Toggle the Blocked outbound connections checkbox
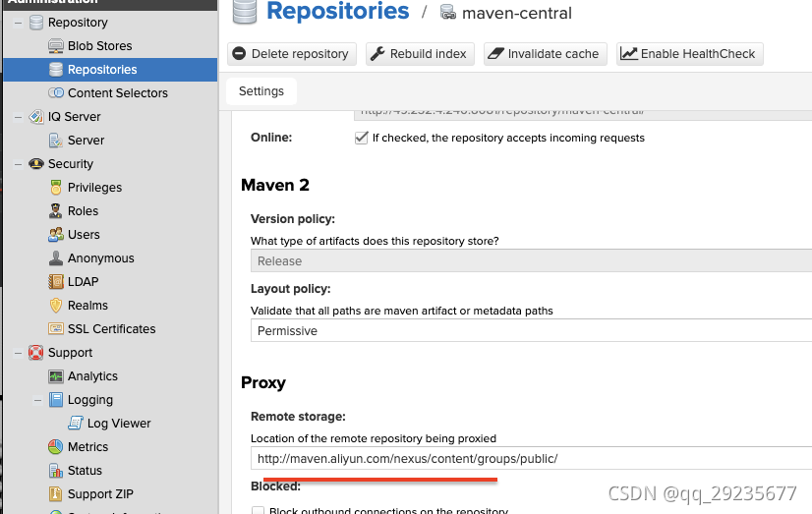Image resolution: width=812 pixels, height=514 pixels. tap(258, 511)
